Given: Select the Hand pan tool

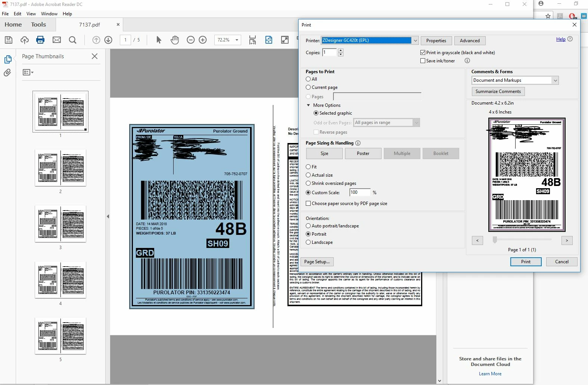Looking at the screenshot, I should [175, 40].
